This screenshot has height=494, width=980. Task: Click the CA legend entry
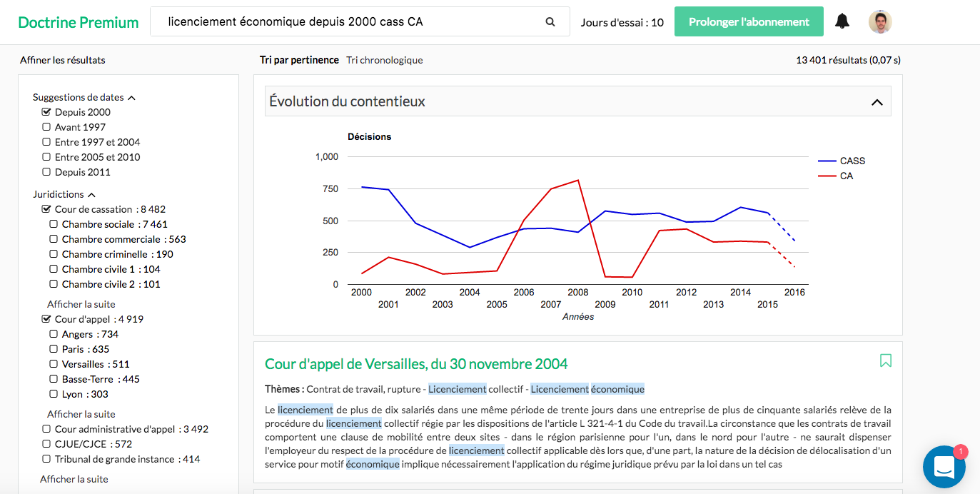click(836, 176)
